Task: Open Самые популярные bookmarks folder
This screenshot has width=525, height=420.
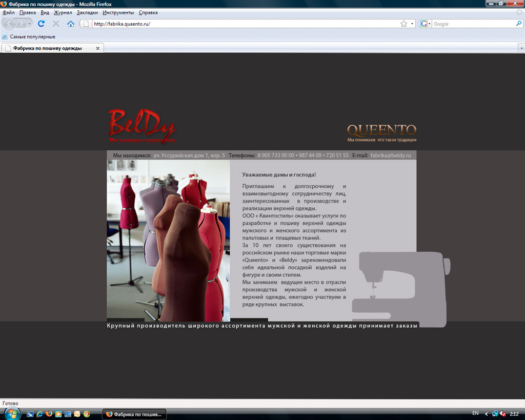Action: (x=29, y=37)
